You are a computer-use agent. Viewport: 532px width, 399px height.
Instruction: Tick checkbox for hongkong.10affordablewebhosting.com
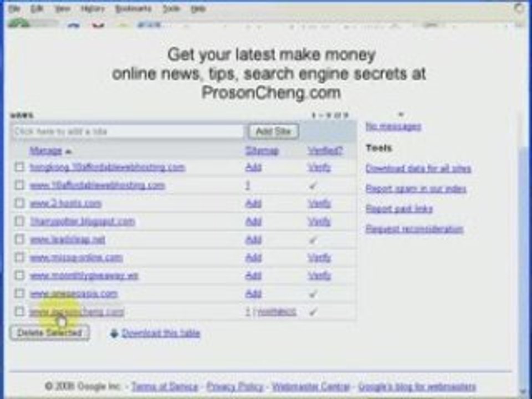(x=19, y=167)
